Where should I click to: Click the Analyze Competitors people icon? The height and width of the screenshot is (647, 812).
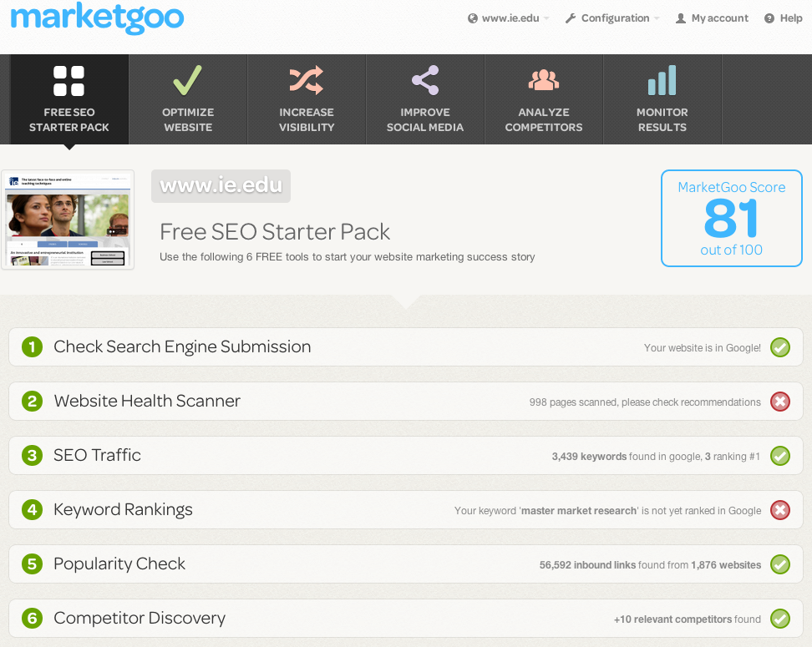(x=544, y=80)
